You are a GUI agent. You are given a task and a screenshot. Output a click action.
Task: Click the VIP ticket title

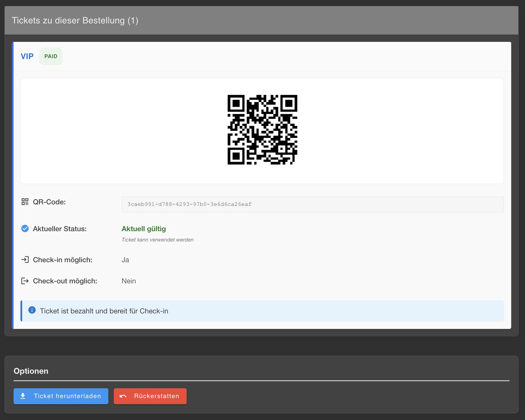click(27, 56)
